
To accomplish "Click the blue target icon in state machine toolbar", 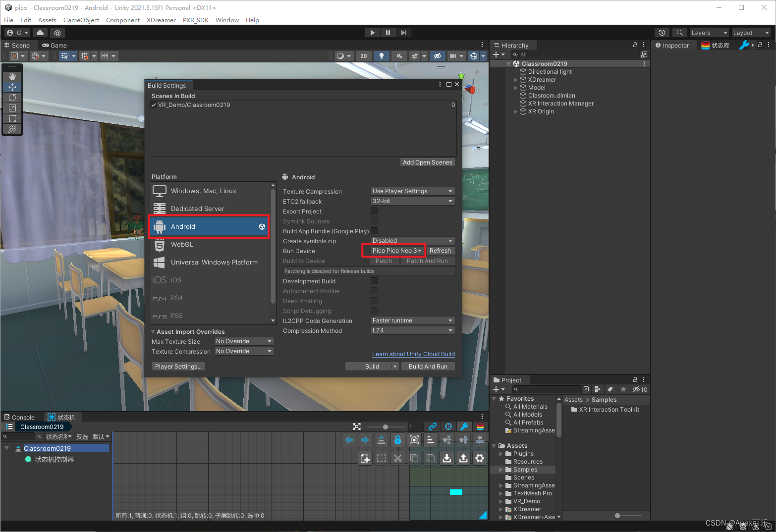I will click(x=448, y=426).
